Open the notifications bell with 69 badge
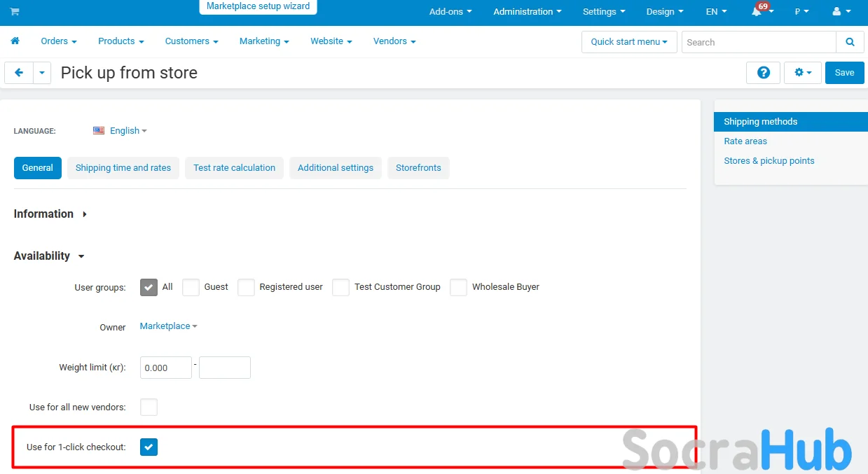The width and height of the screenshot is (868, 474). point(758,12)
